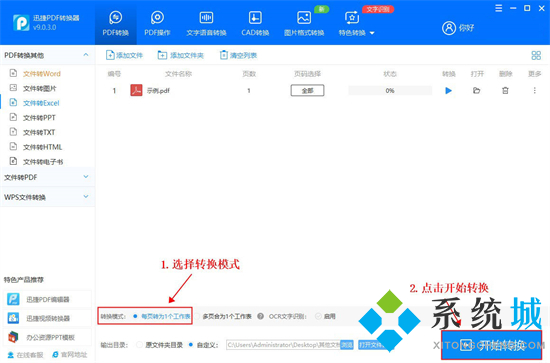
Task: Click the 文件名称 column header
Action: pos(178,74)
